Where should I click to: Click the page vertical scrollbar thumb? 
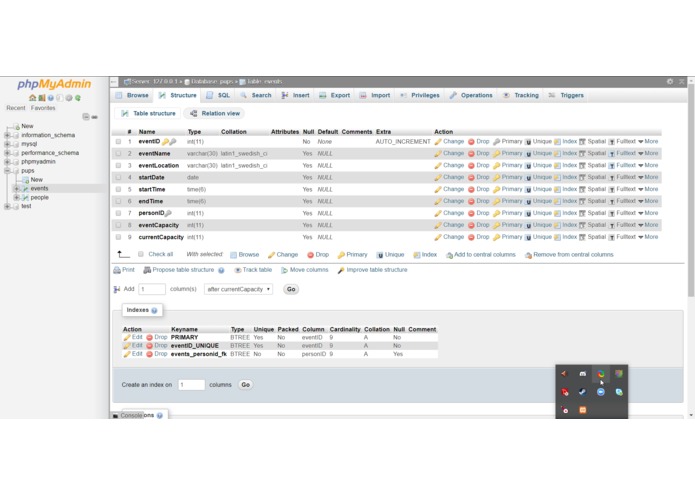(x=691, y=191)
